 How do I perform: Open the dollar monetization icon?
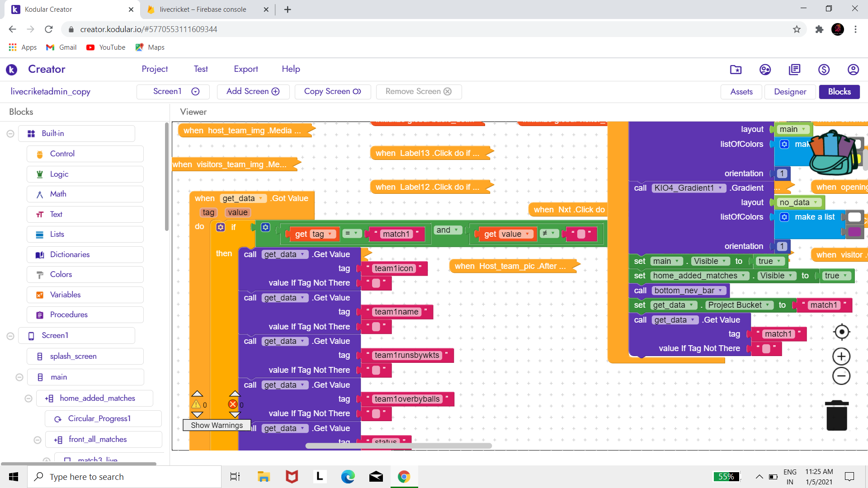(824, 69)
